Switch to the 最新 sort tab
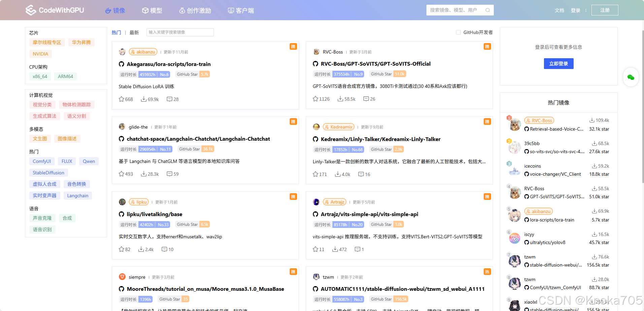 134,32
